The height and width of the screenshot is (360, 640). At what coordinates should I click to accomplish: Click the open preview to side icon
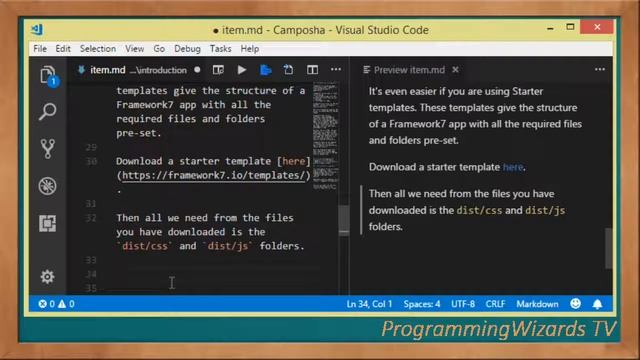(x=218, y=70)
